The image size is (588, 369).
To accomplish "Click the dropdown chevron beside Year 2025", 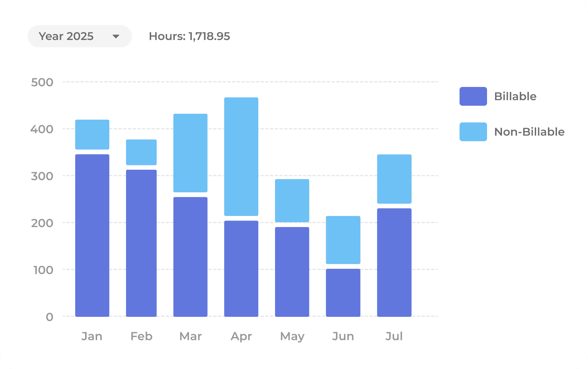I will (x=116, y=36).
